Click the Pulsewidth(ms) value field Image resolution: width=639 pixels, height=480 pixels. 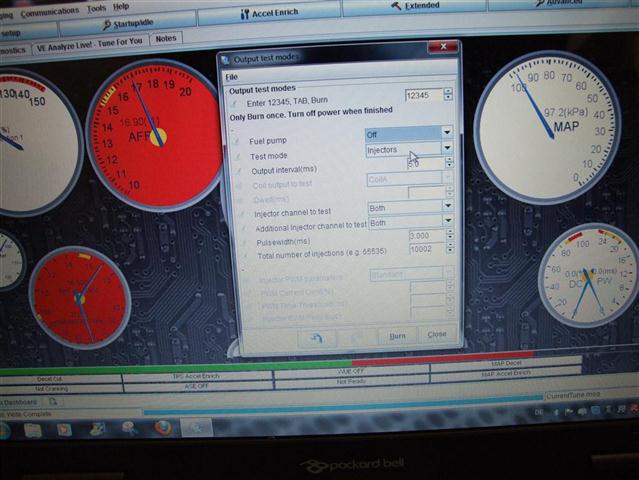tap(425, 236)
